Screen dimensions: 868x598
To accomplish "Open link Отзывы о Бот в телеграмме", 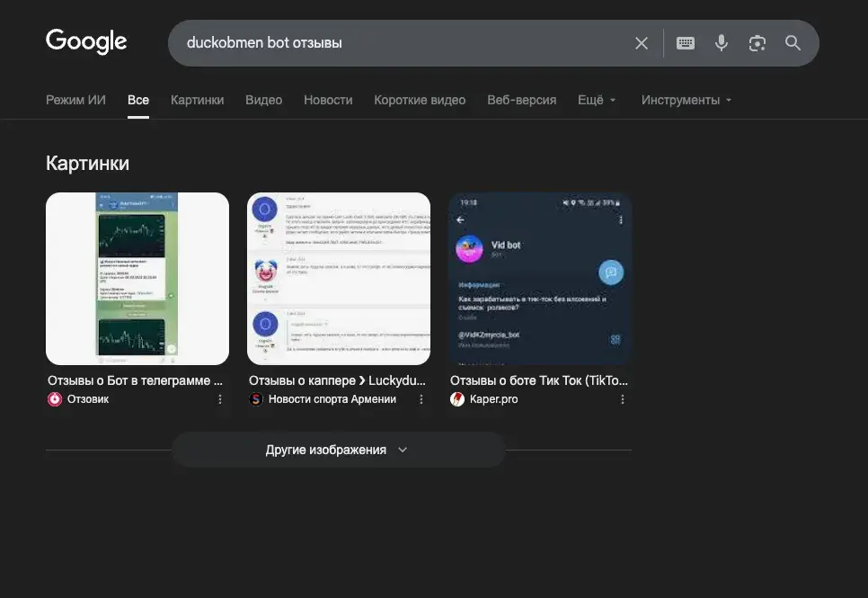I will click(x=135, y=380).
